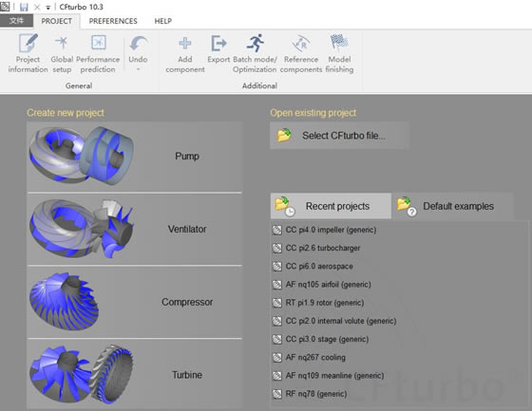532x411 pixels.
Task: Create new Pump project
Action: click(135, 157)
